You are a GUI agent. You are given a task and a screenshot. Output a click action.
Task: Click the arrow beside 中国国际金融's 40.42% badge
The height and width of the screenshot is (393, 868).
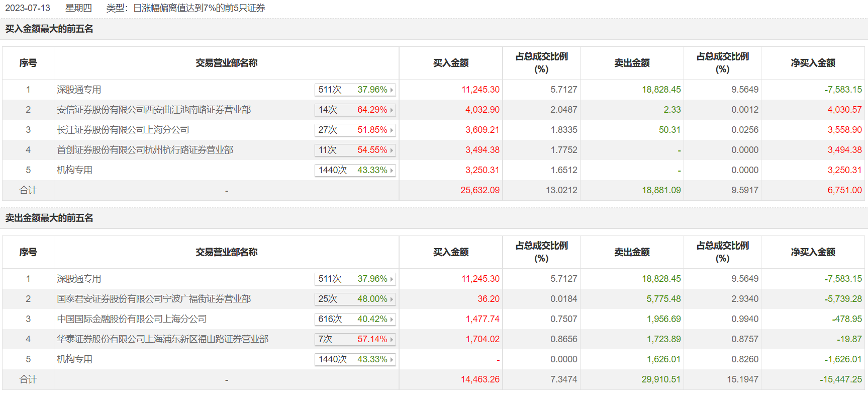click(x=392, y=320)
